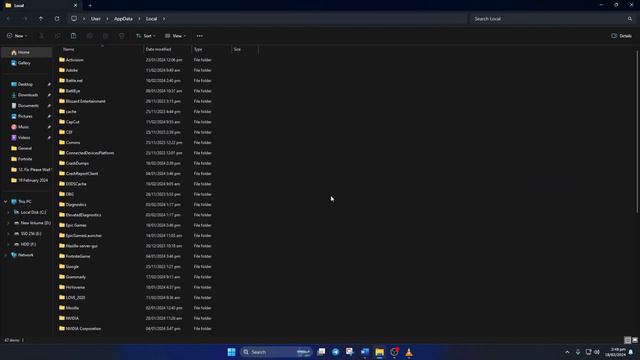Click the taskbar Search box
The image size is (640, 360).
coord(276,352)
